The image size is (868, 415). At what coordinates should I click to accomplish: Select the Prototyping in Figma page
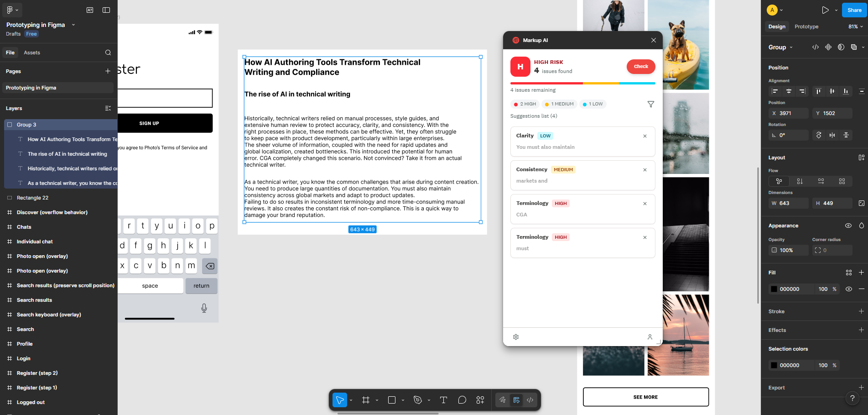coord(59,88)
